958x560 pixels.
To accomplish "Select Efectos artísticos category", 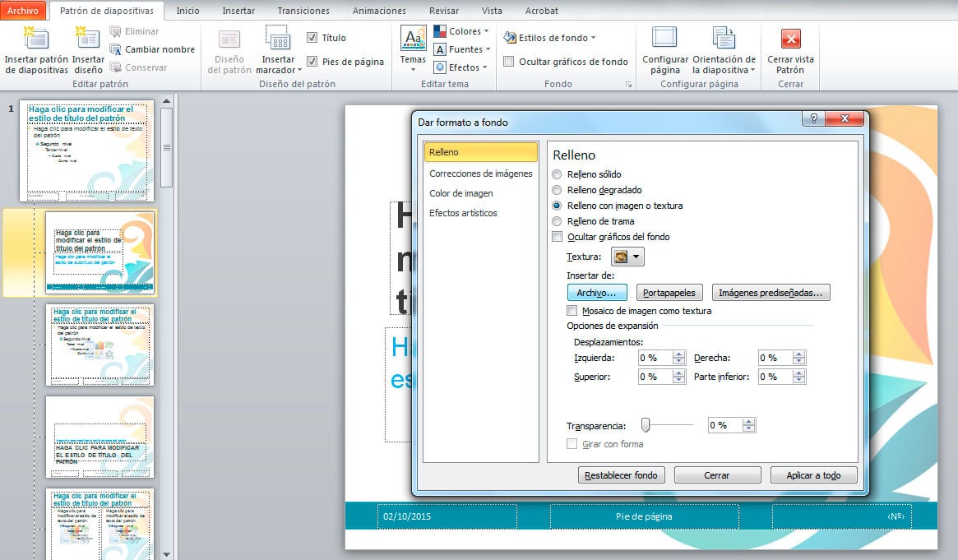I will tap(480, 212).
